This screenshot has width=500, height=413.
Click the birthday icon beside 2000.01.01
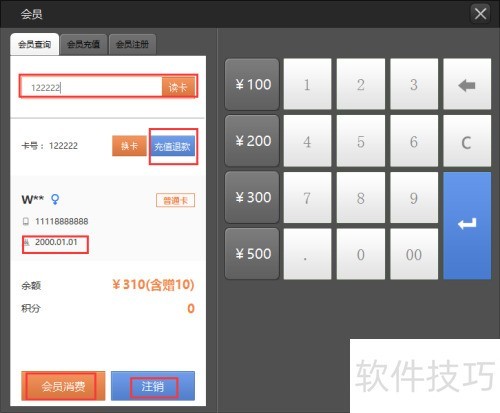pos(27,242)
